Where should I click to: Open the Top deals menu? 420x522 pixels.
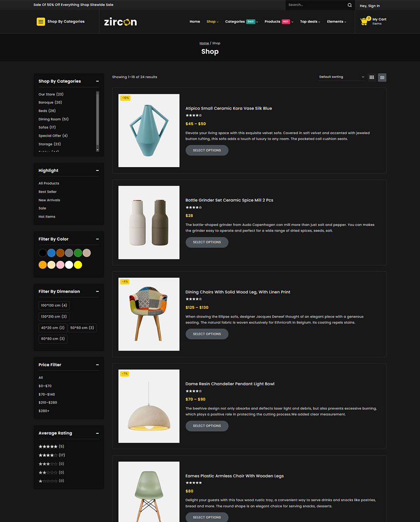click(310, 22)
